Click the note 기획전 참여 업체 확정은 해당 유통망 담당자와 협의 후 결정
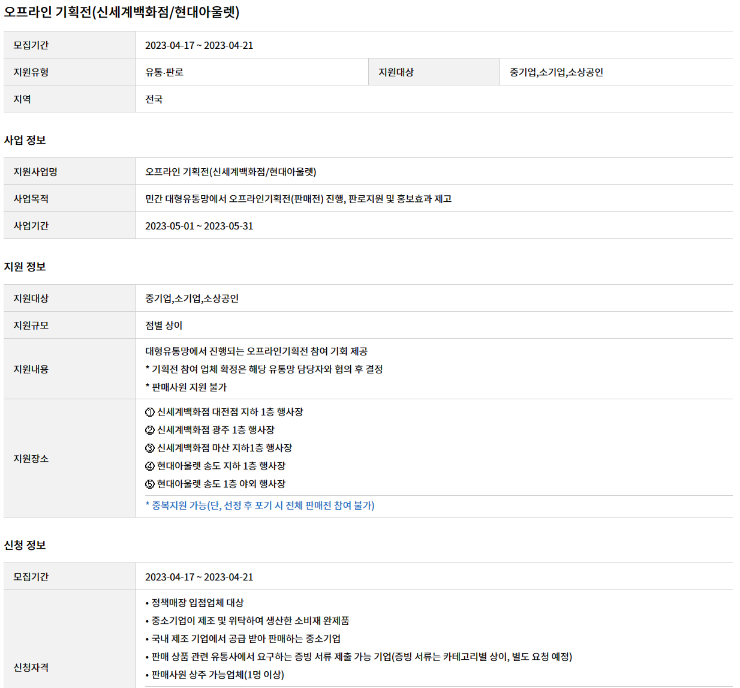Screen dimensions: 740x688 click(264, 369)
